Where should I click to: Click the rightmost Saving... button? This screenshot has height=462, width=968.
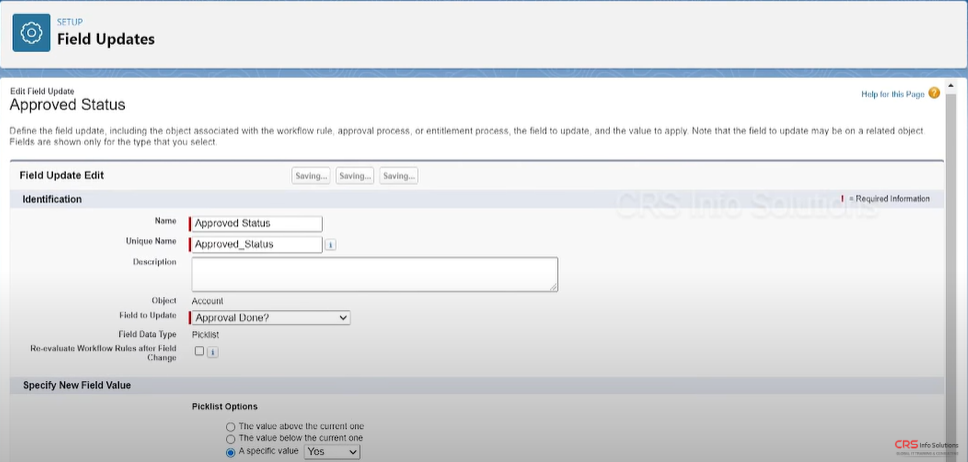pos(398,176)
